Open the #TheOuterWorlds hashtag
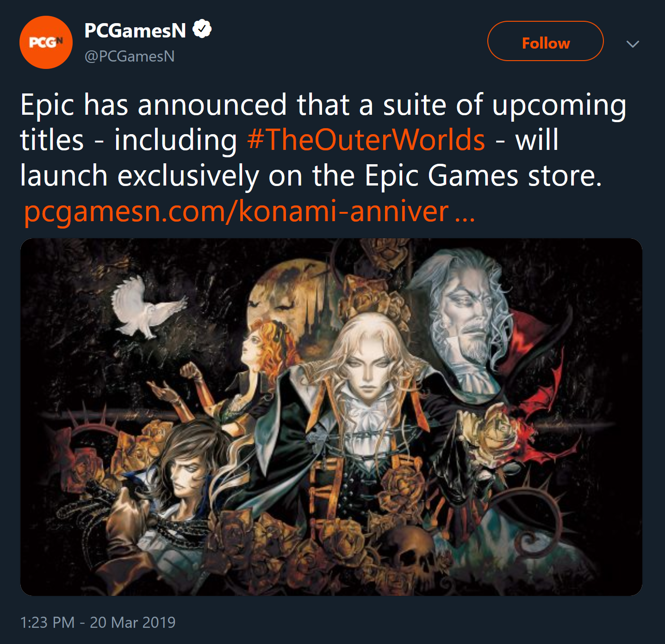The width and height of the screenshot is (665, 644). pyautogui.click(x=366, y=140)
